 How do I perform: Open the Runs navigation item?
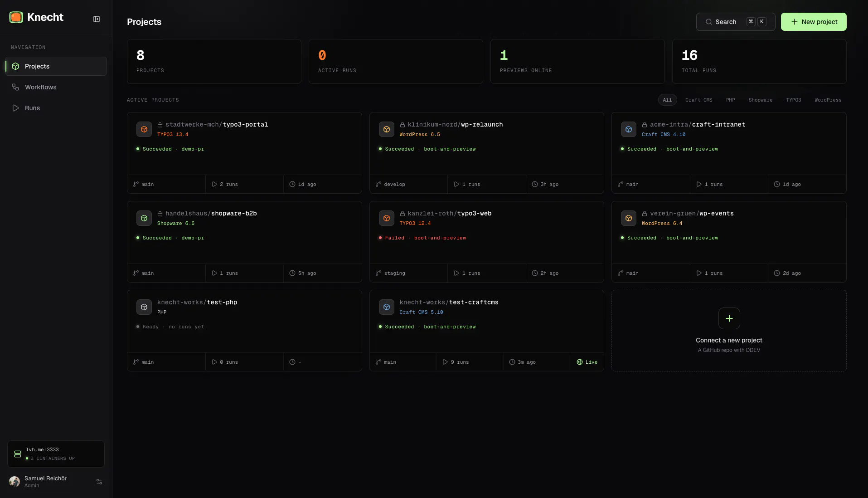56,108
